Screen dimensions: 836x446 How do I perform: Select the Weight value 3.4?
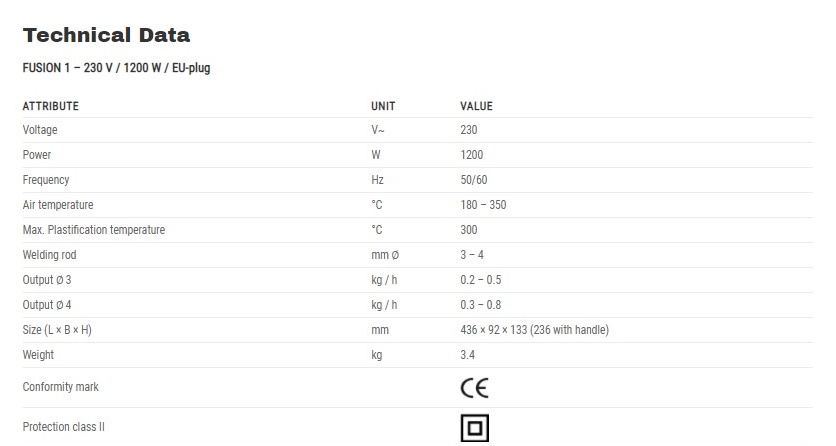(x=468, y=355)
